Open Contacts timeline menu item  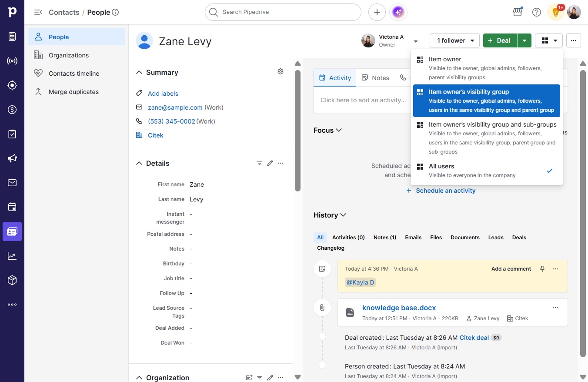(77, 74)
